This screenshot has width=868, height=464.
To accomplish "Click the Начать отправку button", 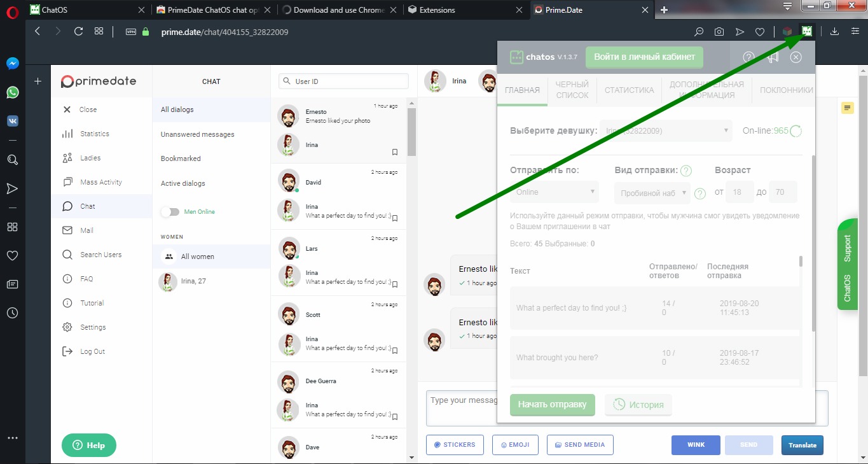I will coord(553,404).
